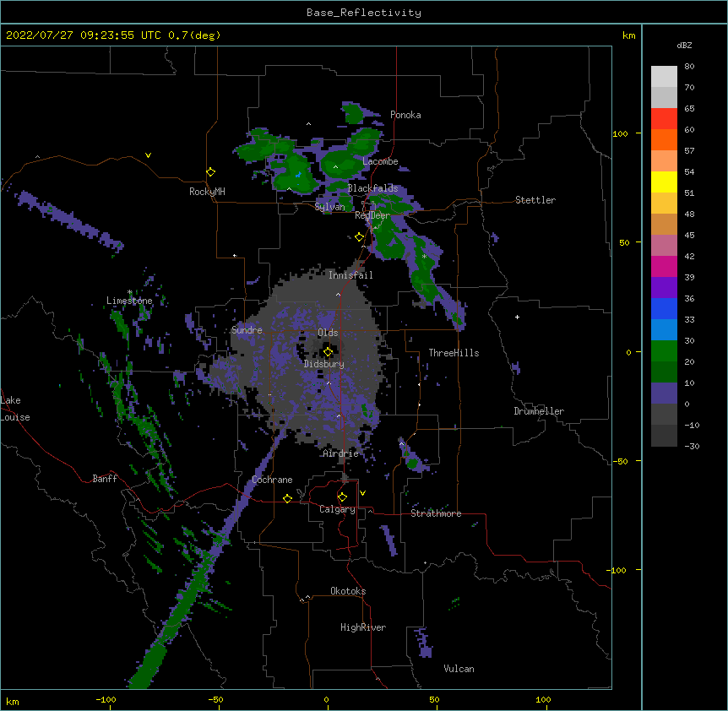Click the ThreeHills town label
Viewport: 728px width, 711px height.
454,353
